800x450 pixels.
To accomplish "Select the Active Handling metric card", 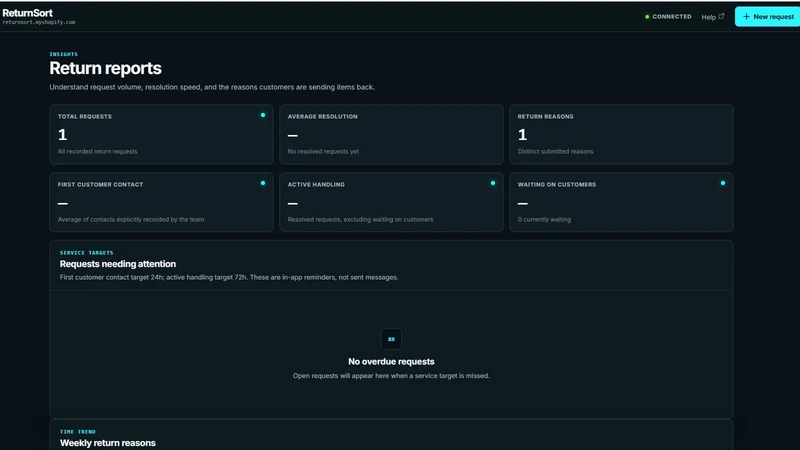I will point(391,202).
